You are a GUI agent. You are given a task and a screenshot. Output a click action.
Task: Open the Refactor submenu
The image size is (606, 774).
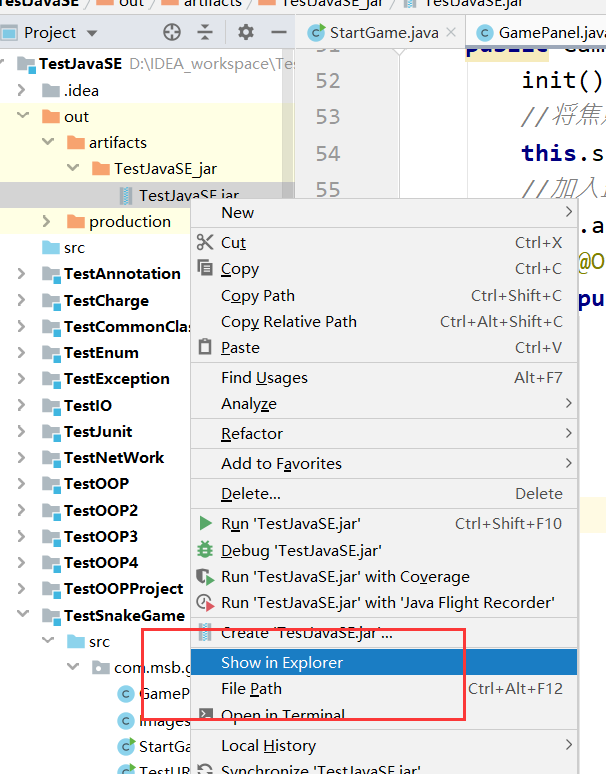coord(383,433)
